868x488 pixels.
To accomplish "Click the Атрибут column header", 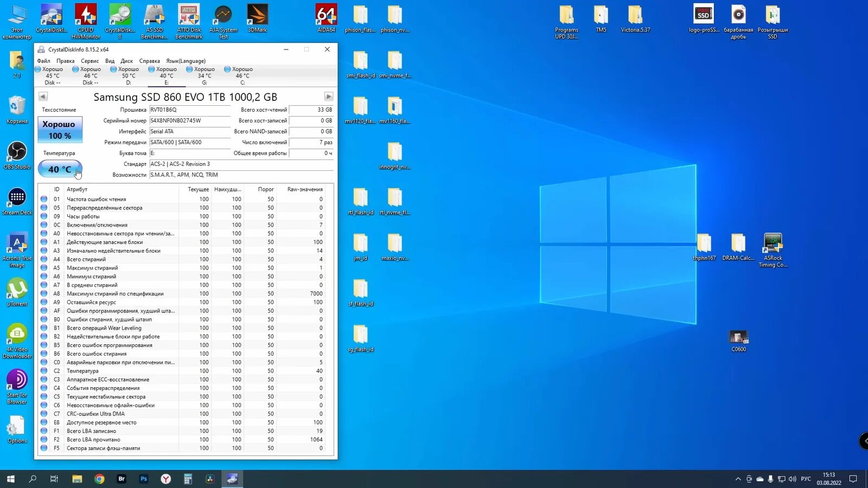I will coord(122,189).
